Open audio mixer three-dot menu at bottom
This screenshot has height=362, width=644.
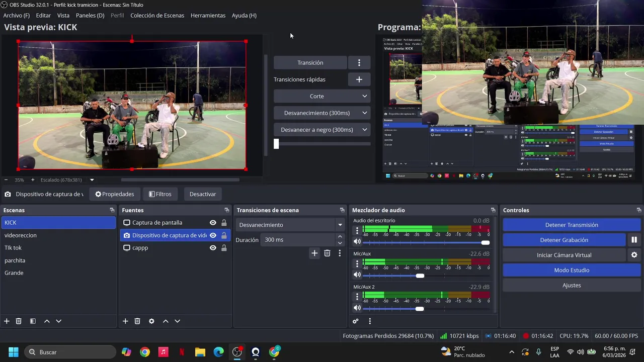pos(370,321)
